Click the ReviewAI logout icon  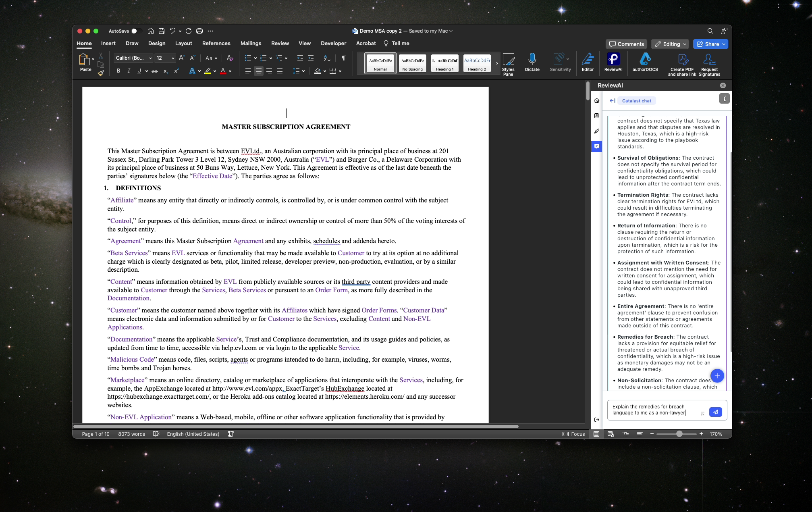[596, 420]
